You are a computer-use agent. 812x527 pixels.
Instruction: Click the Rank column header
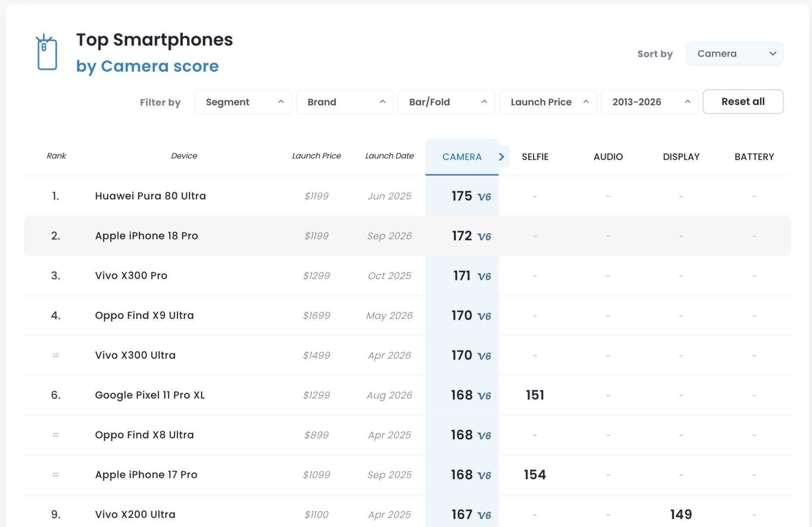tap(56, 156)
